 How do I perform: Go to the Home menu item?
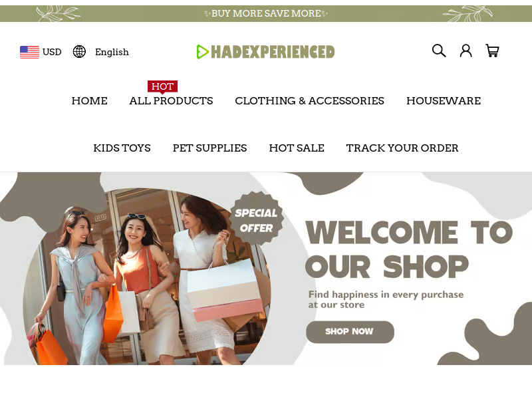click(x=89, y=101)
